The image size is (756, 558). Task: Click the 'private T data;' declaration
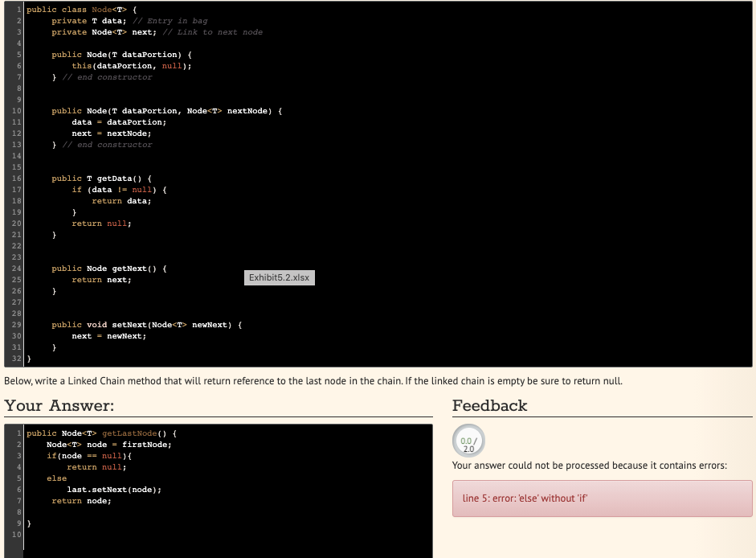pos(88,20)
